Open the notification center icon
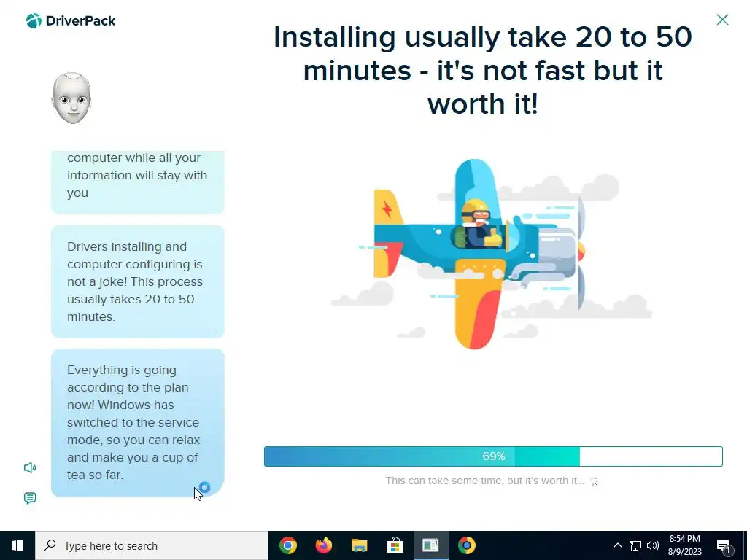The height and width of the screenshot is (560, 747). point(724,546)
